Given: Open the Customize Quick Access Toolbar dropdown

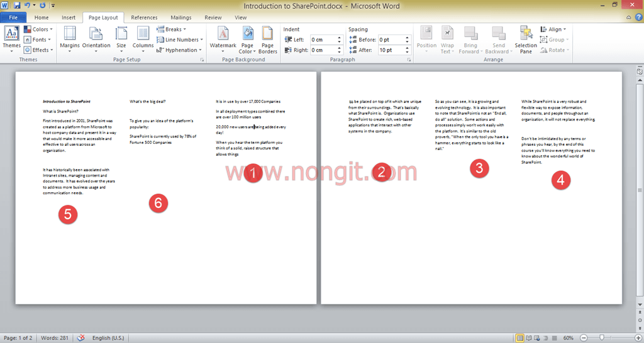Looking at the screenshot, I should 53,6.
